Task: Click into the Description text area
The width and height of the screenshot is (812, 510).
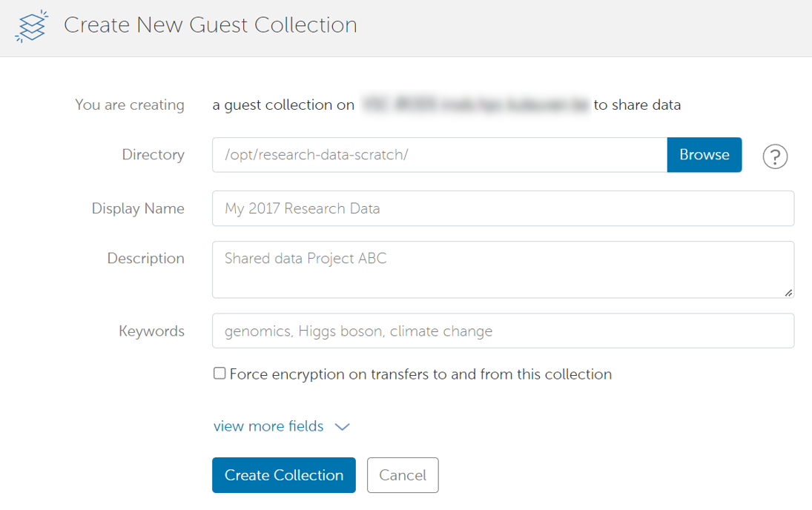Action: click(503, 269)
